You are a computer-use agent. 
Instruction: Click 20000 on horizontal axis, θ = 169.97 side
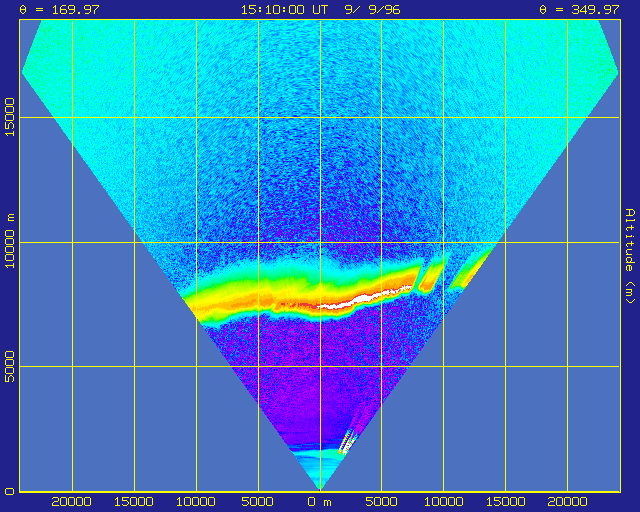click(x=71, y=502)
